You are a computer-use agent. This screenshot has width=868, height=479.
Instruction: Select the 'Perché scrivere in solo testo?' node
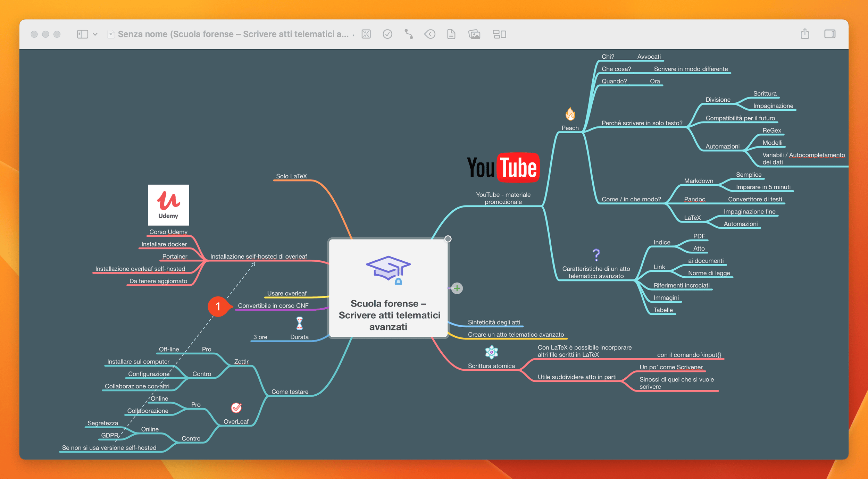(642, 123)
